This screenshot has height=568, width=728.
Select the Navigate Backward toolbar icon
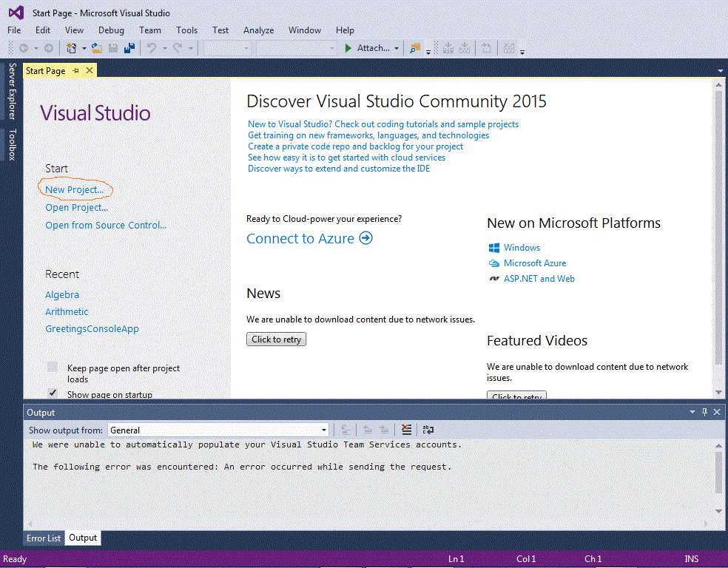[x=23, y=48]
